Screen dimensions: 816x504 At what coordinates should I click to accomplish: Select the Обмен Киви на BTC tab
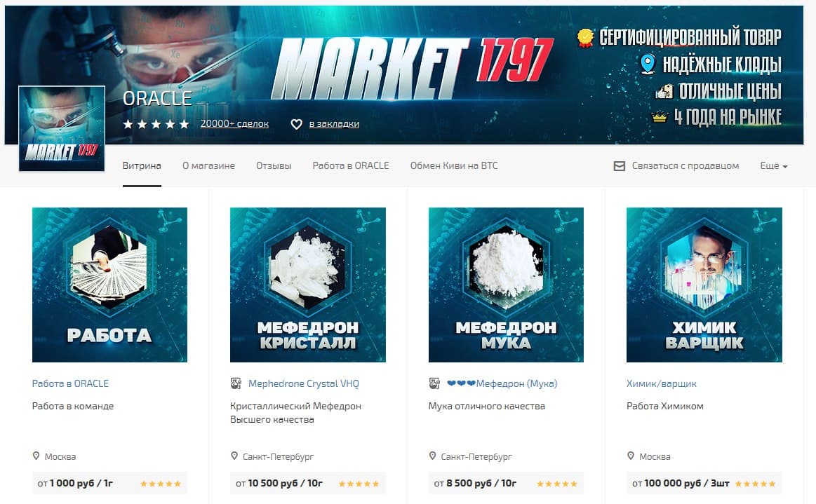point(454,166)
